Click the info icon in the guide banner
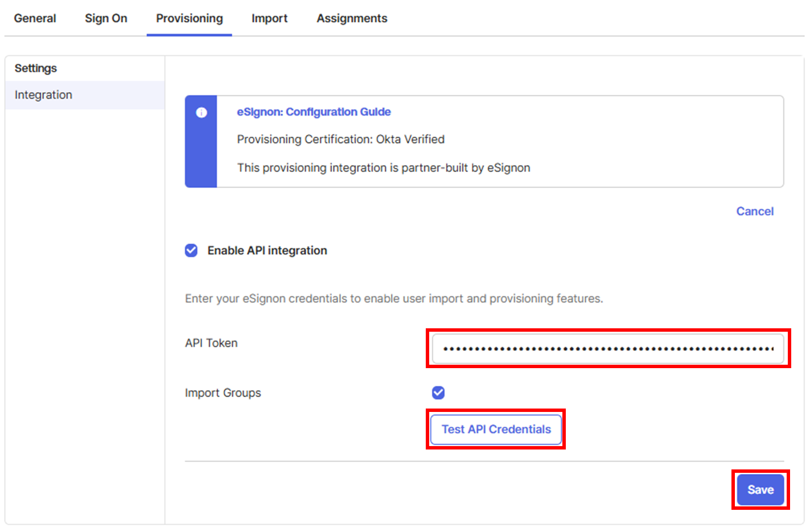The image size is (810, 532). tap(202, 113)
